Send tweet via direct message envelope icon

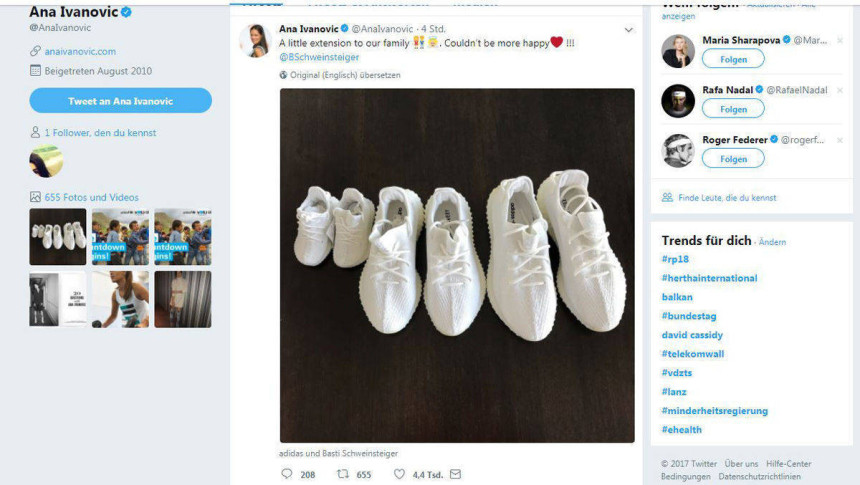[455, 474]
